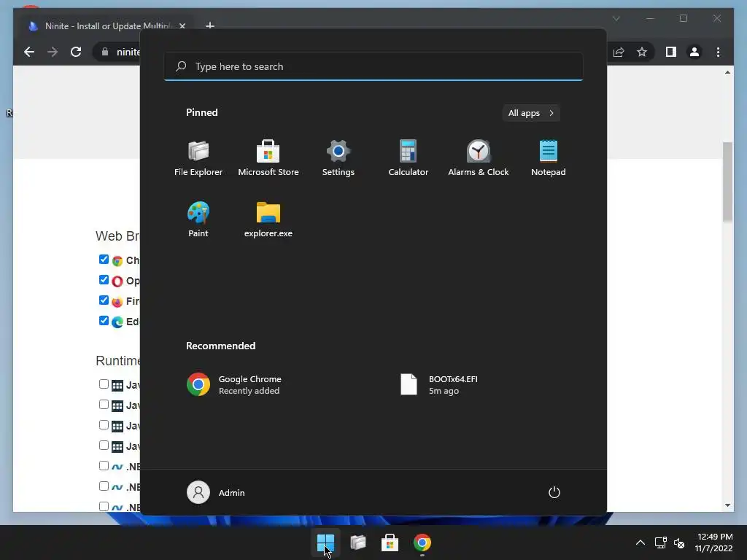Viewport: 747px width, 560px height.
Task: Expand the All apps list
Action: pyautogui.click(x=531, y=113)
